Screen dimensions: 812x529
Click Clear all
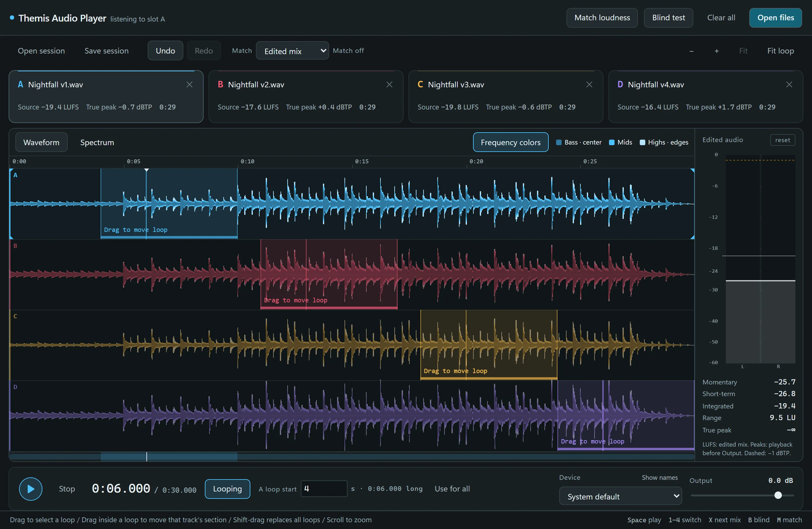721,18
